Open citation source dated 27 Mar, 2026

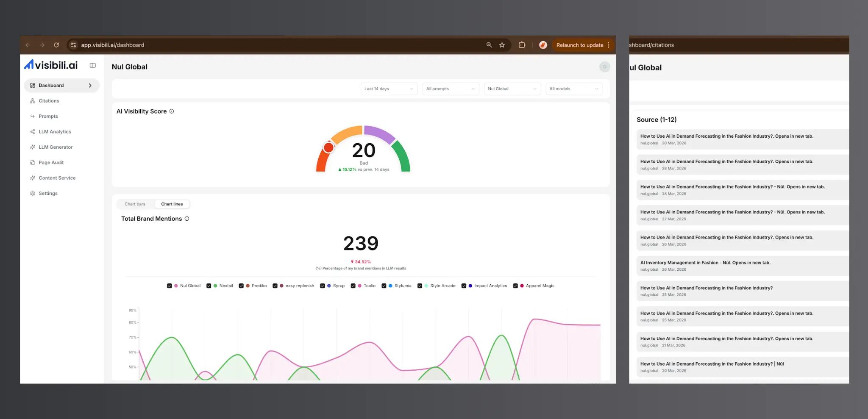point(743,215)
